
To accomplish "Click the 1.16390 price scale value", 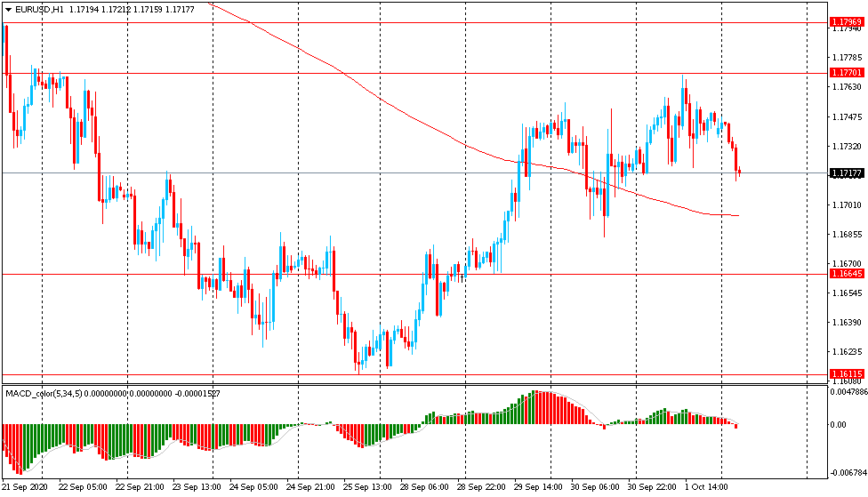I will tap(847, 322).
